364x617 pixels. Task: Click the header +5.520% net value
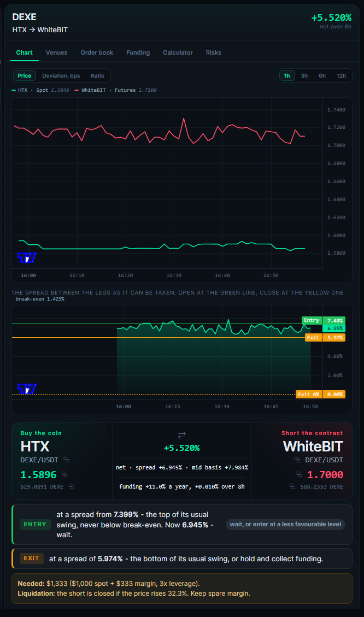(331, 17)
